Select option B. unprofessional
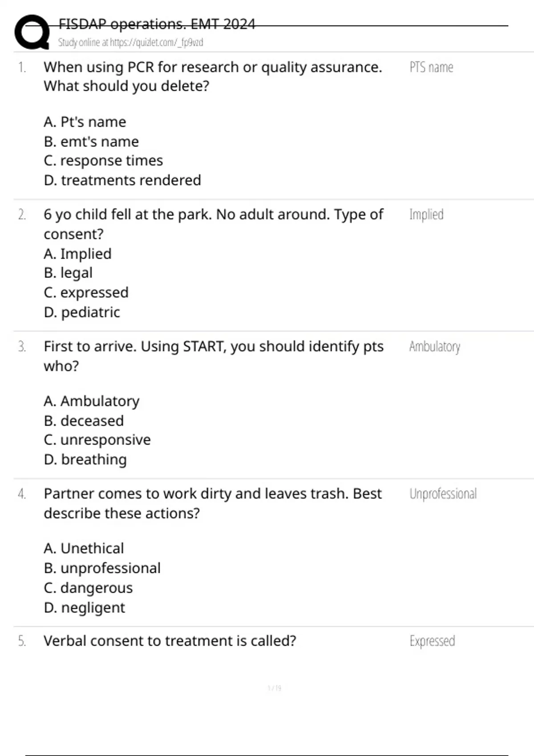Screen dimensions: 534x756 [x=102, y=568]
